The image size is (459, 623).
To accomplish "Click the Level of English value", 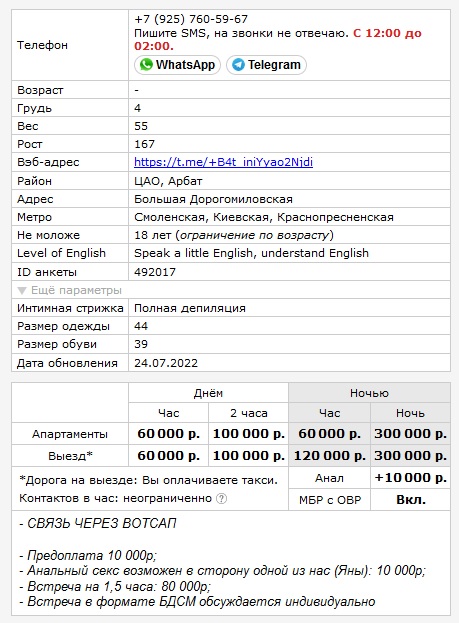I will click(251, 253).
